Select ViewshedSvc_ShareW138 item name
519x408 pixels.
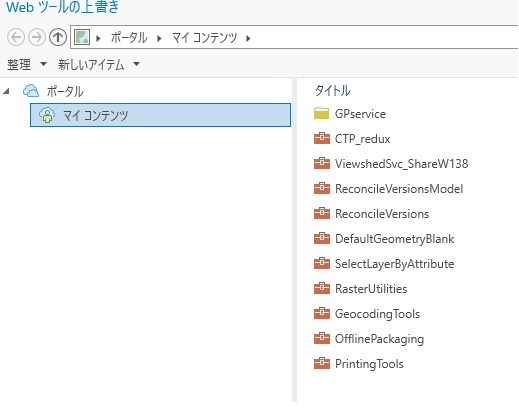tap(401, 164)
